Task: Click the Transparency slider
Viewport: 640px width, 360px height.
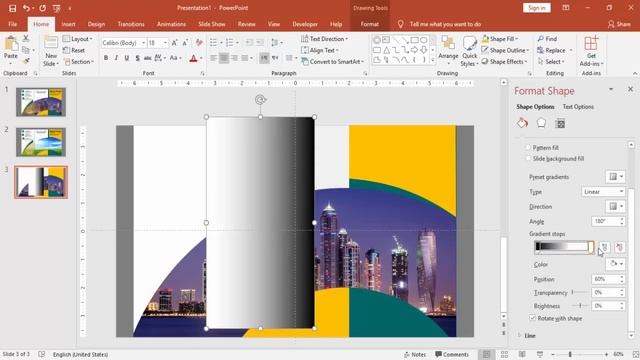Action: click(x=580, y=292)
